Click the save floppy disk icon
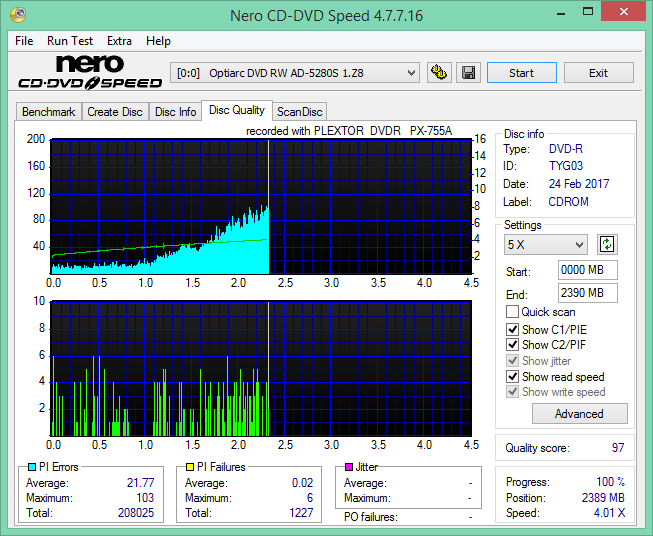The width and height of the screenshot is (653, 536). click(469, 73)
